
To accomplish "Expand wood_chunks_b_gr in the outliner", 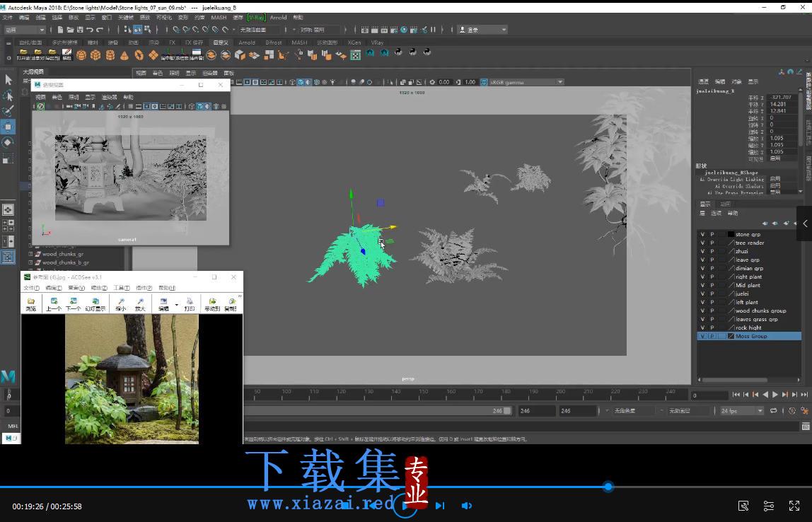I will click(x=30, y=262).
